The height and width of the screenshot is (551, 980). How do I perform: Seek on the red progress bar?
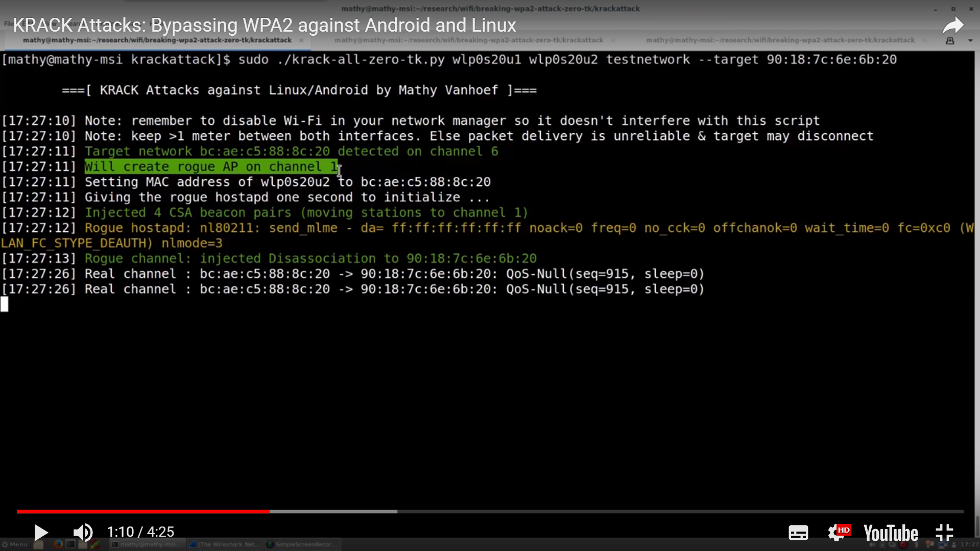(x=143, y=511)
